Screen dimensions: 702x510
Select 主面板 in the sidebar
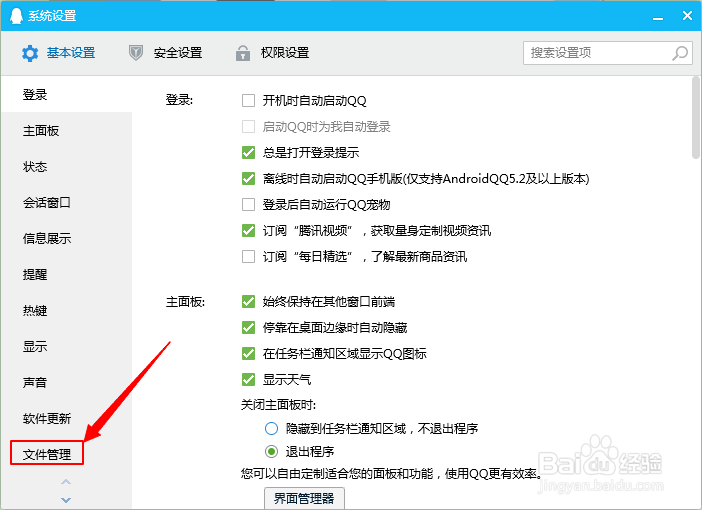point(66,131)
